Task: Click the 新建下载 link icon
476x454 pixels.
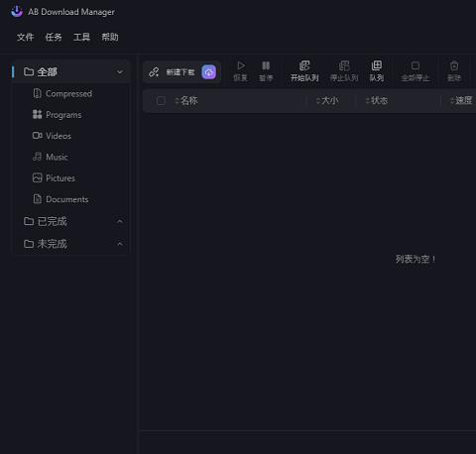Action: coord(154,72)
